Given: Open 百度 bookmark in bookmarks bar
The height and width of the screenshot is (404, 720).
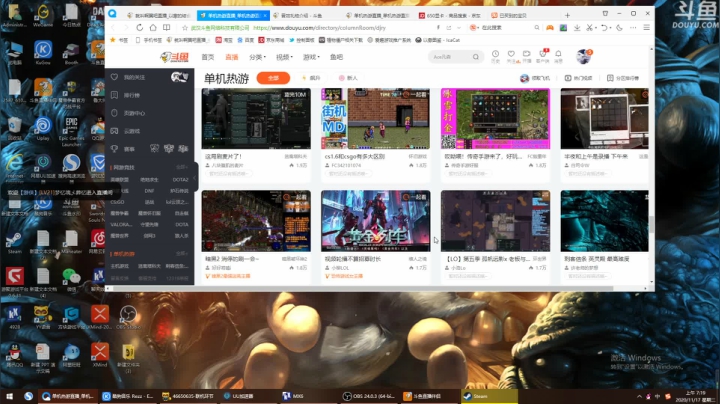Looking at the screenshot, I should [246, 40].
